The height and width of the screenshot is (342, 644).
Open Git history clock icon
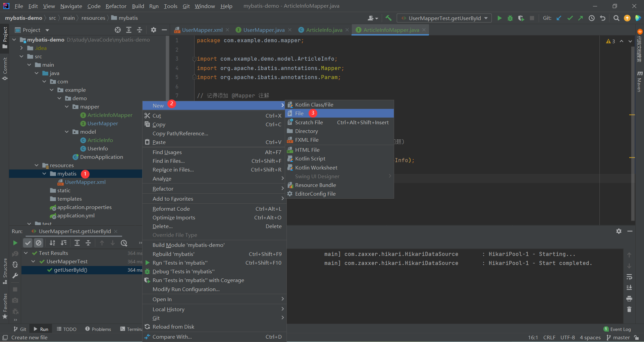(592, 18)
